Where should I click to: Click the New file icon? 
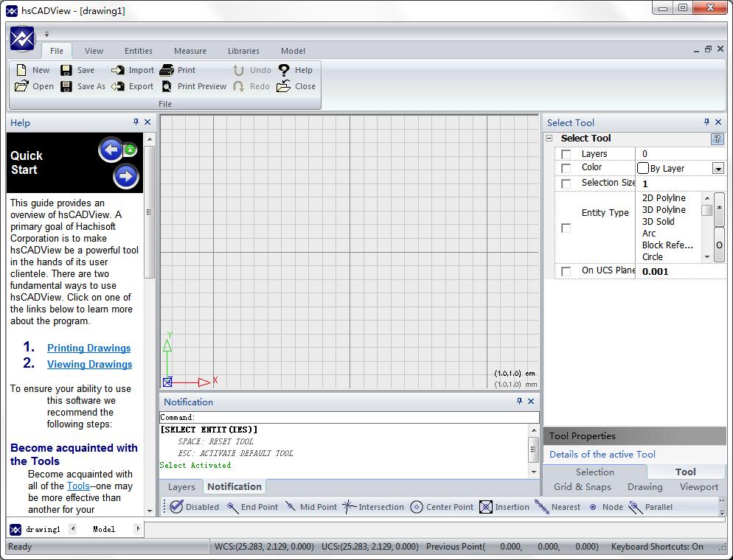pos(22,70)
